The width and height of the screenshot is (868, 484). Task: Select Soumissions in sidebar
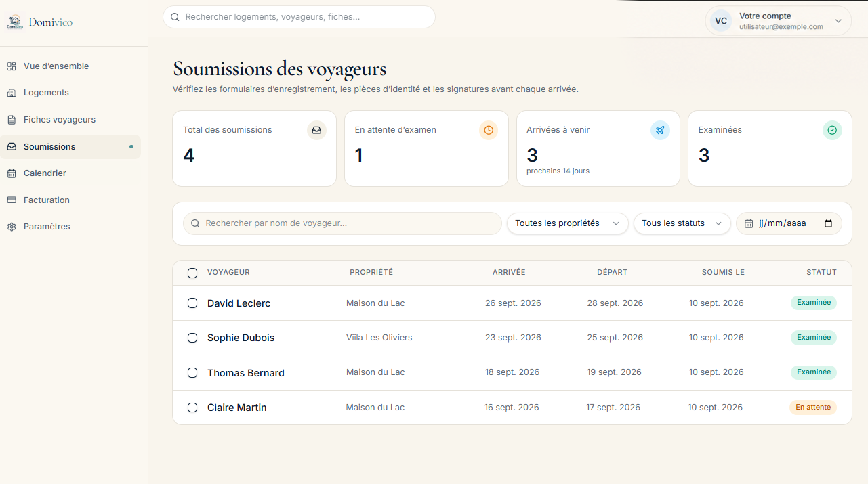tap(70, 146)
